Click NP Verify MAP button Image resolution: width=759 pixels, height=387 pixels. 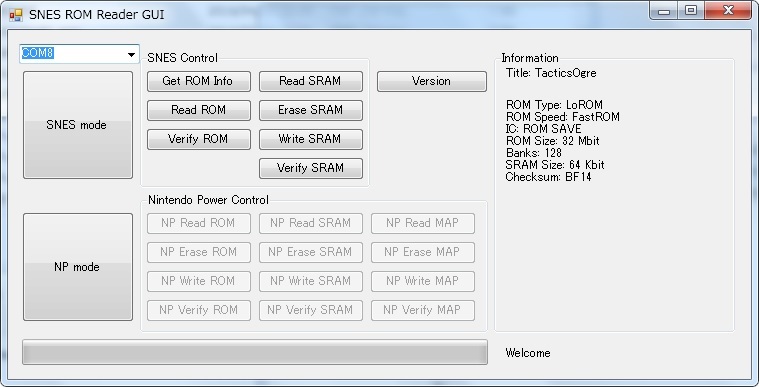(423, 310)
